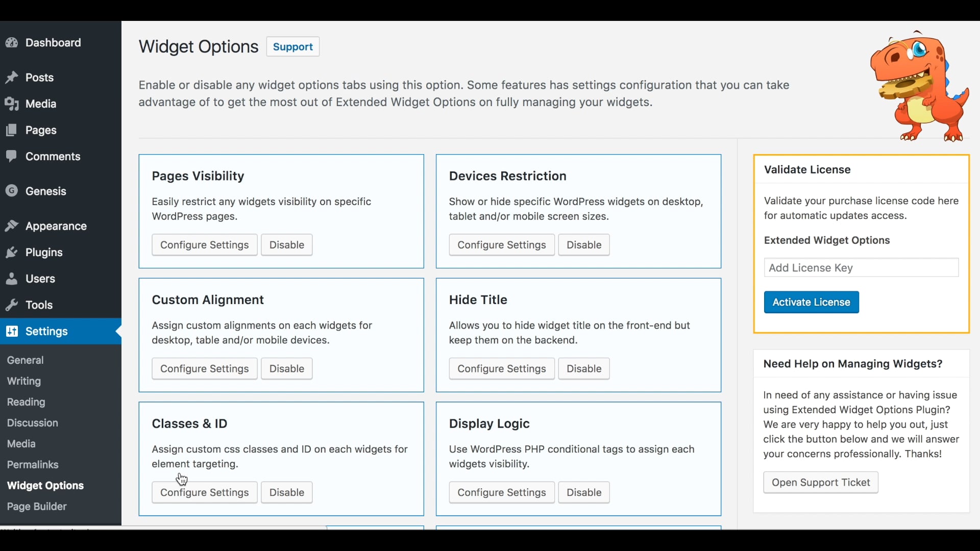The width and height of the screenshot is (980, 551).
Task: Click the Add License Key input field
Action: [861, 267]
